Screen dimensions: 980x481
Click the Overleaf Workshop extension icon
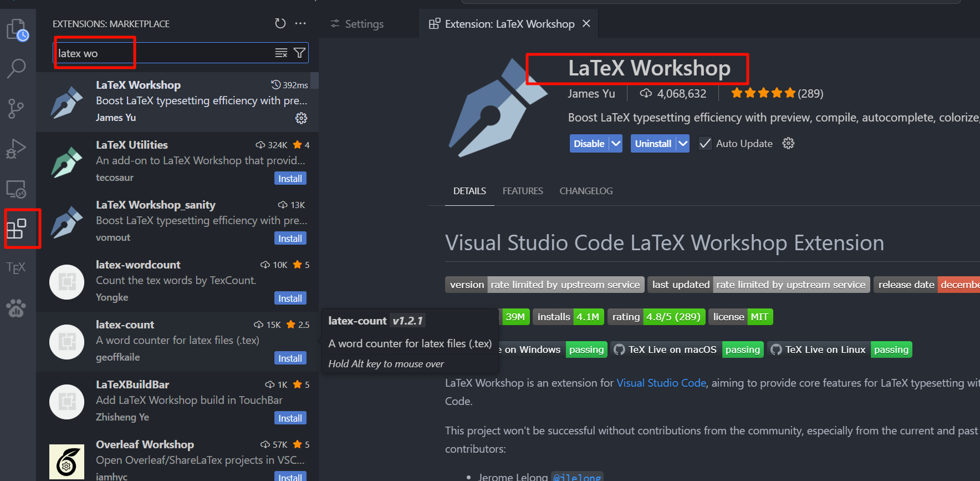coord(67,462)
